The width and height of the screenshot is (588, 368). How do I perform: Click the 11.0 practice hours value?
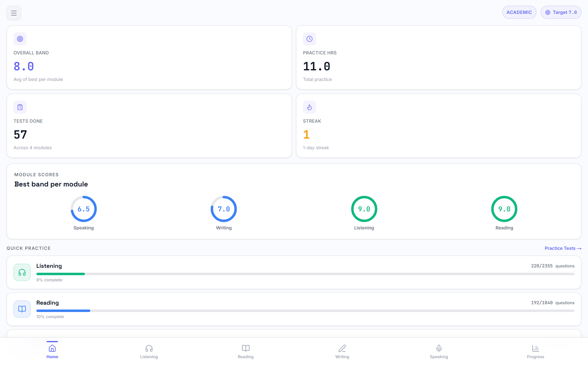[x=317, y=66]
